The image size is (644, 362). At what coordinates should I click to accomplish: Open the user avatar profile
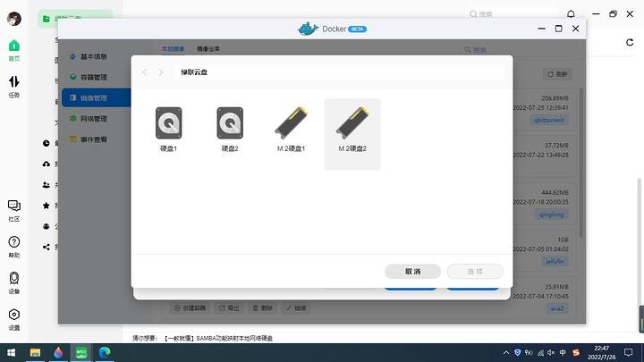coord(14,19)
